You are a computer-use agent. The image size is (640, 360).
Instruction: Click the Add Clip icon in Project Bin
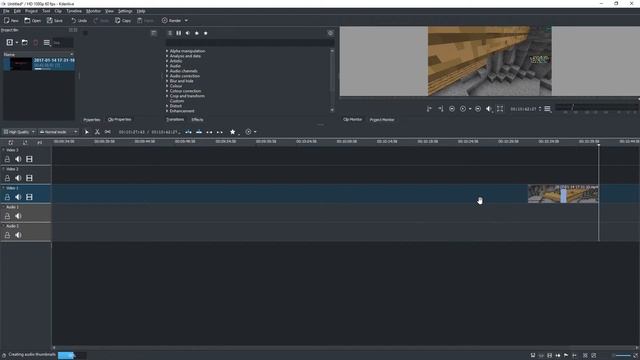click(9, 42)
